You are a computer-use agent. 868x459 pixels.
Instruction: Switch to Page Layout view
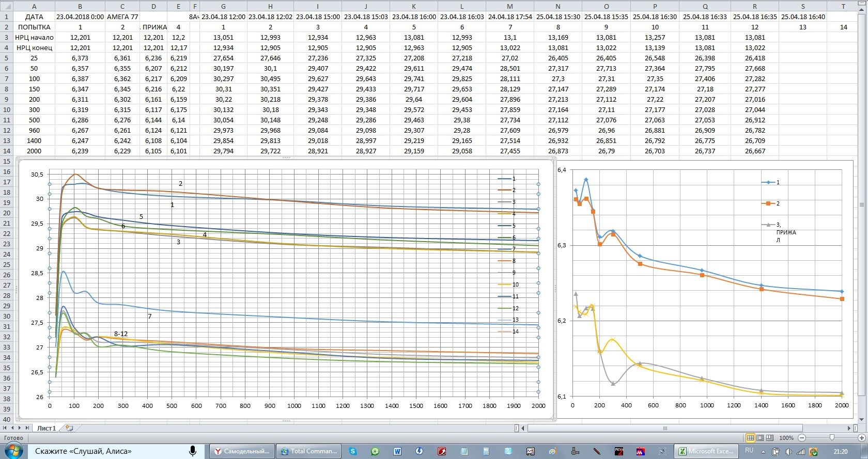760,438
